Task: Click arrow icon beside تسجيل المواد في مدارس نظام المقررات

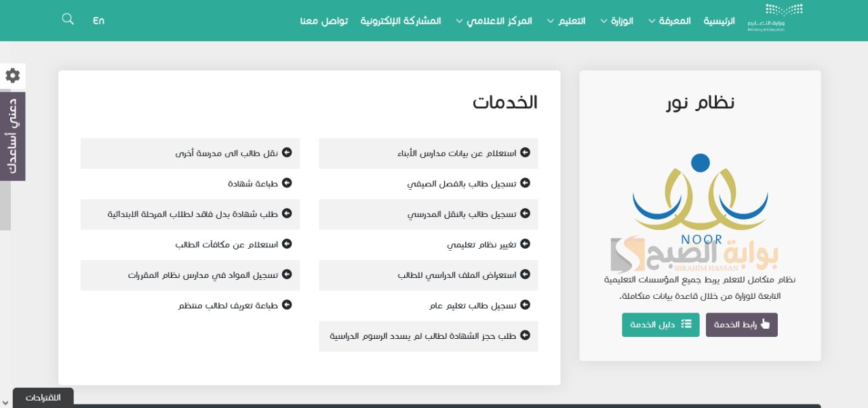Action: point(287,274)
